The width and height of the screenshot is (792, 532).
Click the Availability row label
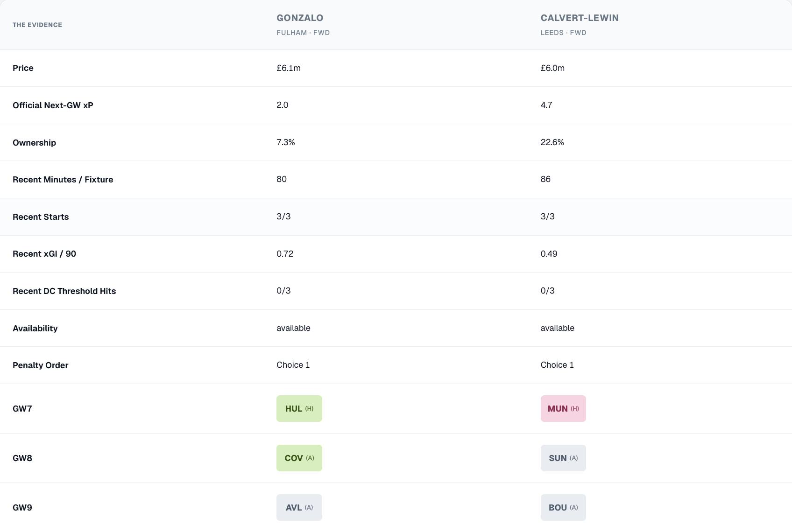click(35, 329)
